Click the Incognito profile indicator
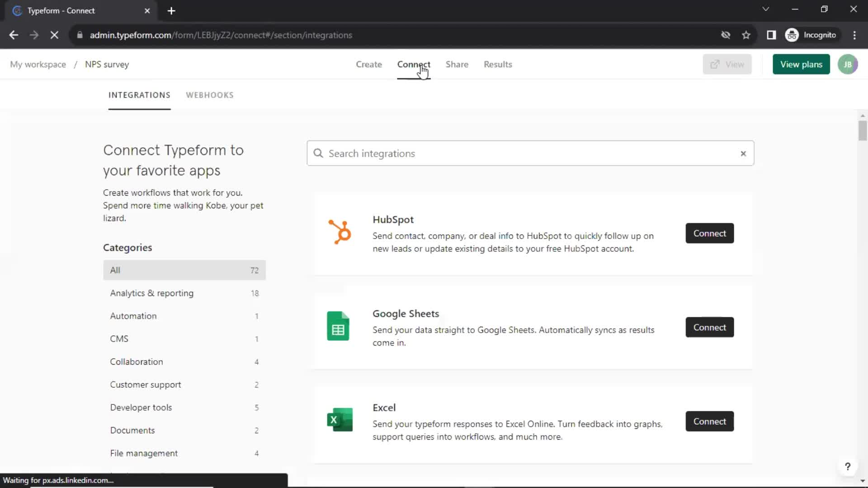 (811, 35)
